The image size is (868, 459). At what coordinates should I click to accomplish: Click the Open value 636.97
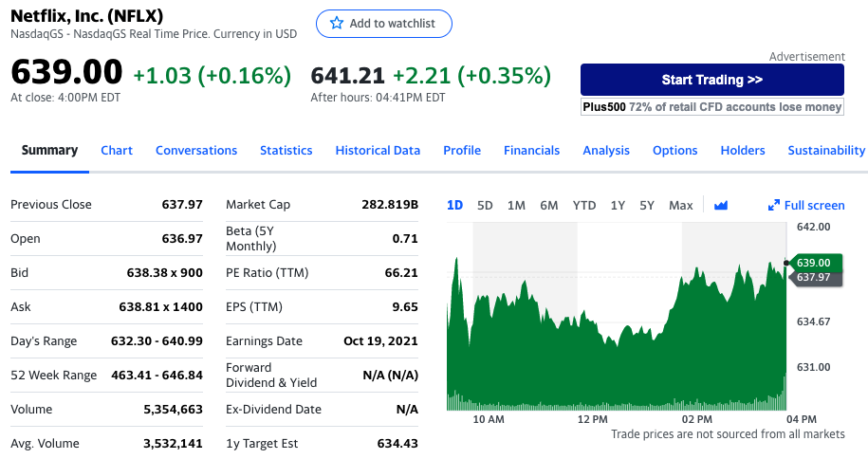click(182, 239)
